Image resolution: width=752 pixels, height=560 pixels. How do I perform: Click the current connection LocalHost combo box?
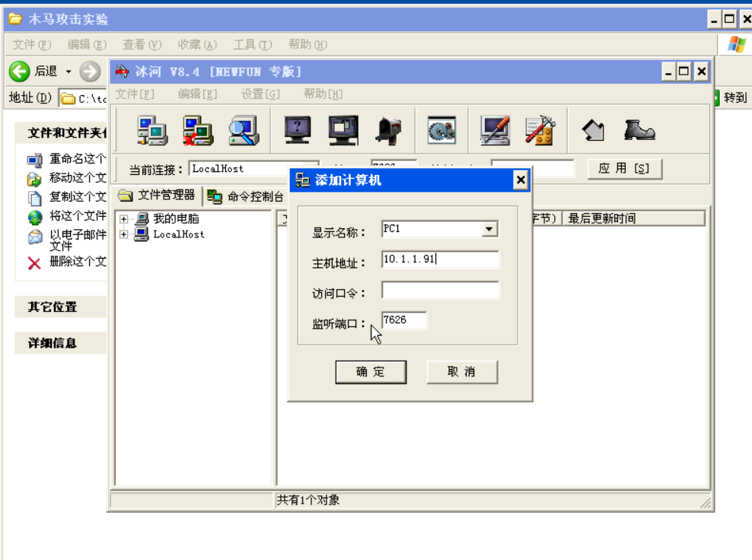253,169
